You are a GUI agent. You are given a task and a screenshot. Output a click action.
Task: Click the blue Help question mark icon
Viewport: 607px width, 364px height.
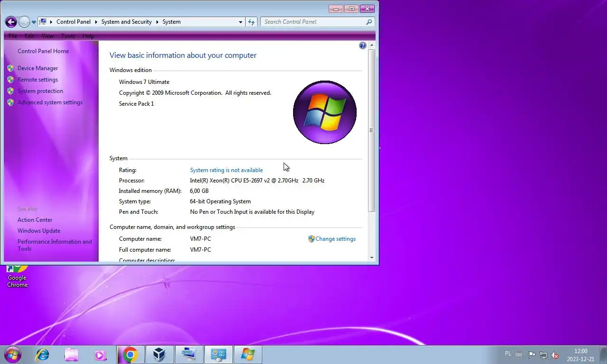click(x=363, y=45)
